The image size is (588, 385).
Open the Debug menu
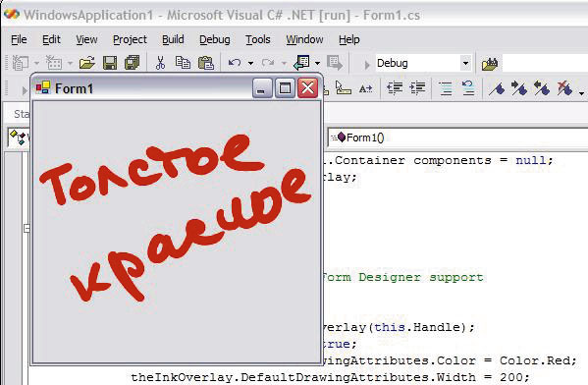[215, 39]
